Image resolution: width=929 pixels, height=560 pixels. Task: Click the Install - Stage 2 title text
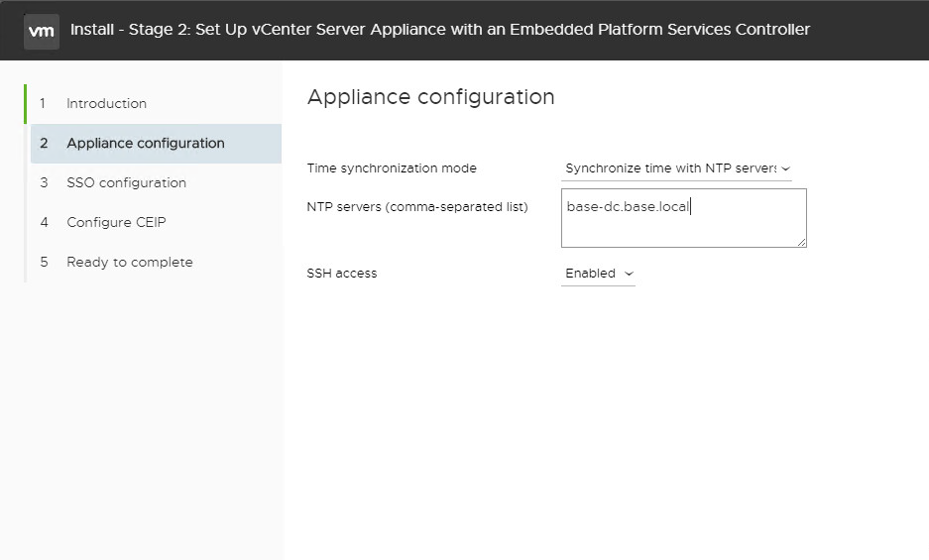point(440,30)
